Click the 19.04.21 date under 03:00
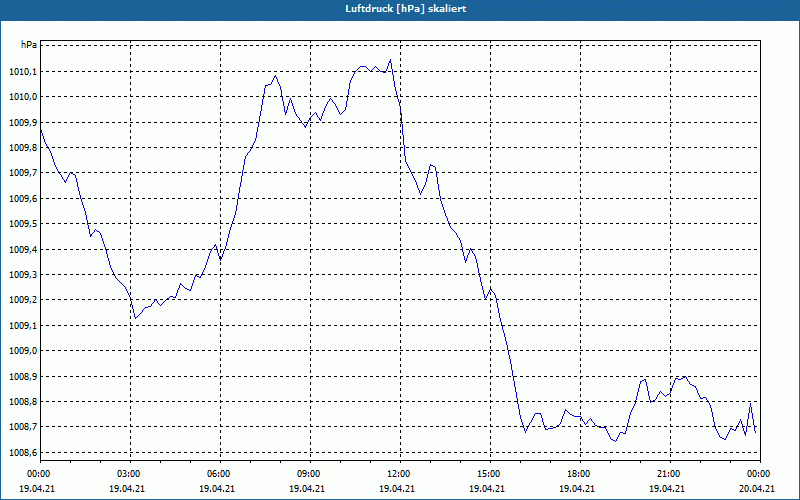 click(x=127, y=489)
